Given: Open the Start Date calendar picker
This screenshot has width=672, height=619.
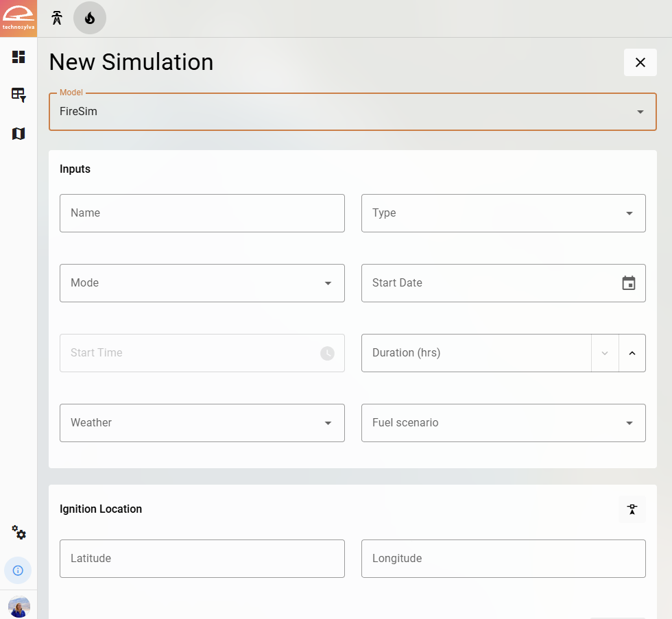Looking at the screenshot, I should click(628, 283).
